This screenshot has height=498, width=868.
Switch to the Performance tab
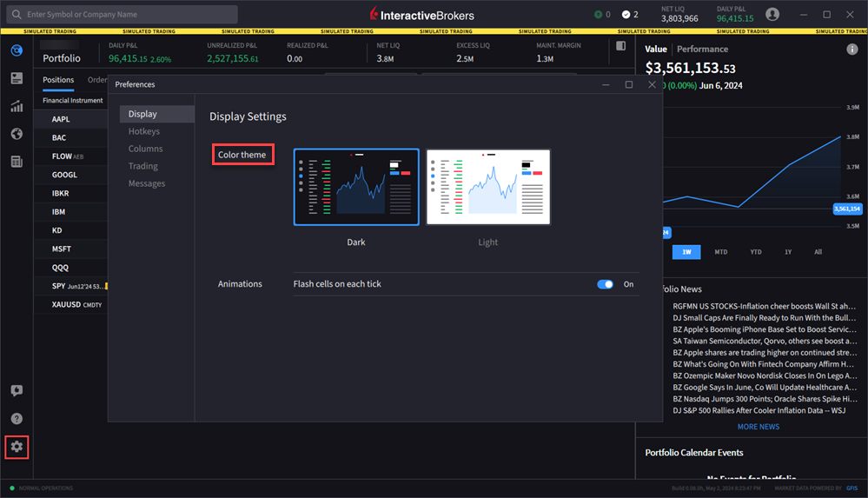point(702,50)
